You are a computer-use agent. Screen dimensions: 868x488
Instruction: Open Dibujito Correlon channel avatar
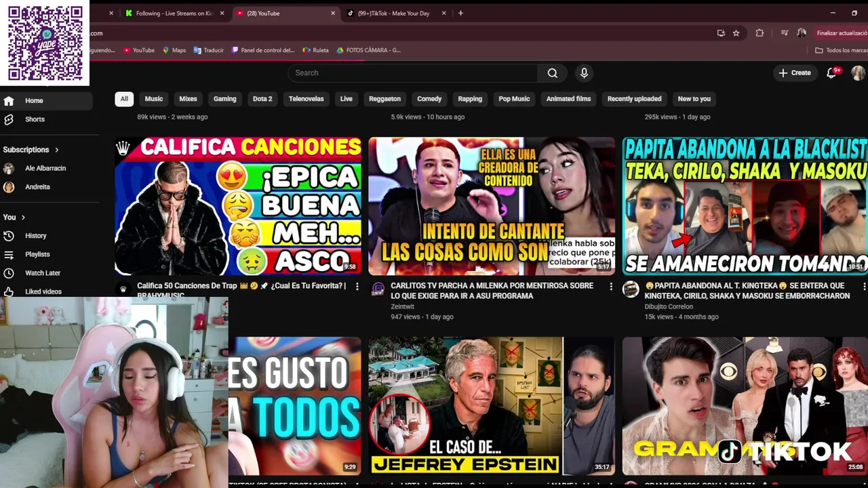(631, 289)
